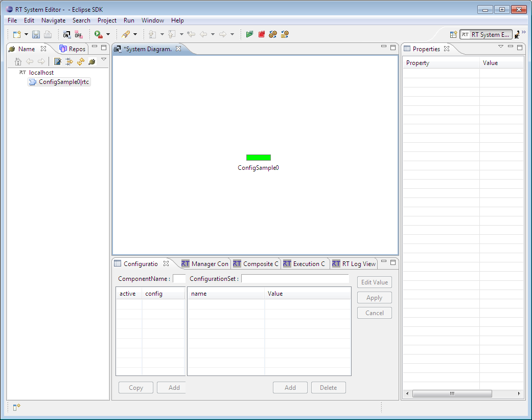
Task: Click the Delete button
Action: click(x=329, y=388)
